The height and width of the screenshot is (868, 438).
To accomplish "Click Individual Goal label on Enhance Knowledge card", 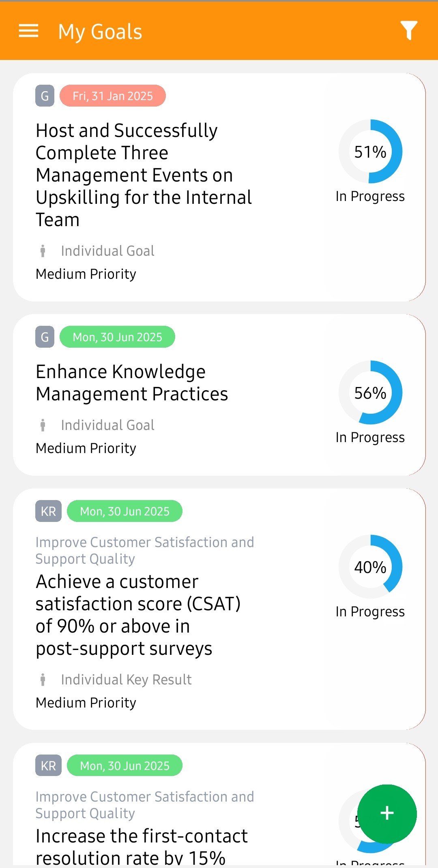I will [x=107, y=425].
